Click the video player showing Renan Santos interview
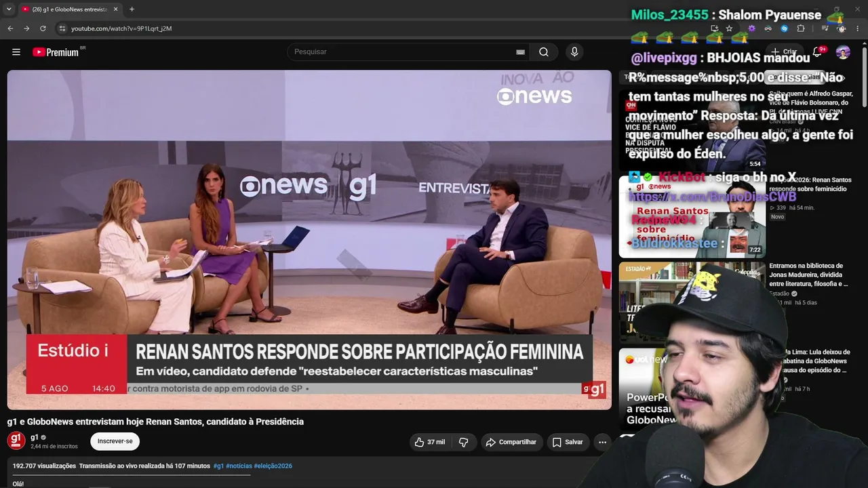The image size is (868, 488). (309, 240)
